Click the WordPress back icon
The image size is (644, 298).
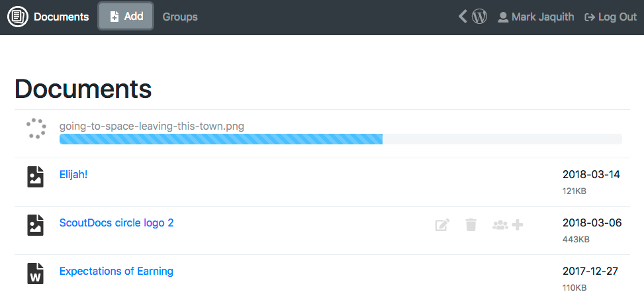pos(473,17)
